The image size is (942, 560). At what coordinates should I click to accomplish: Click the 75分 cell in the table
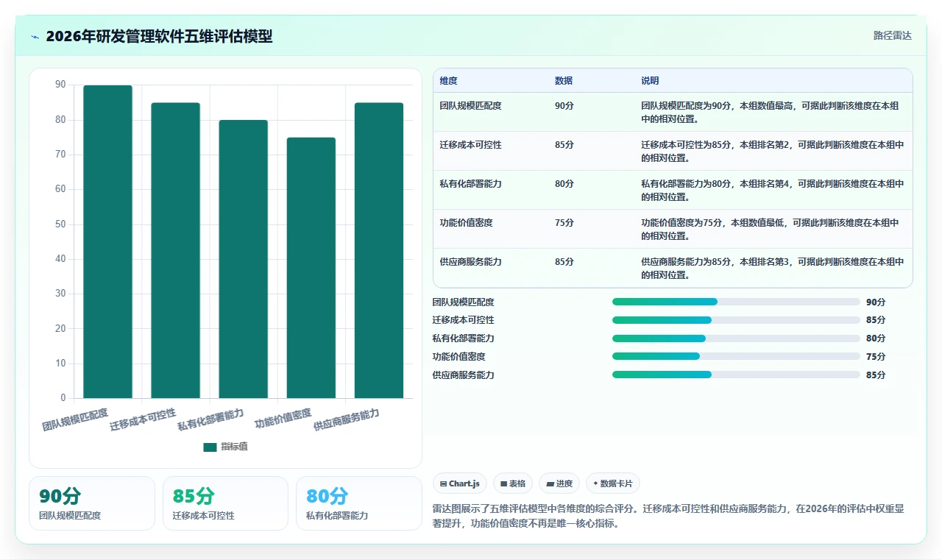564,223
